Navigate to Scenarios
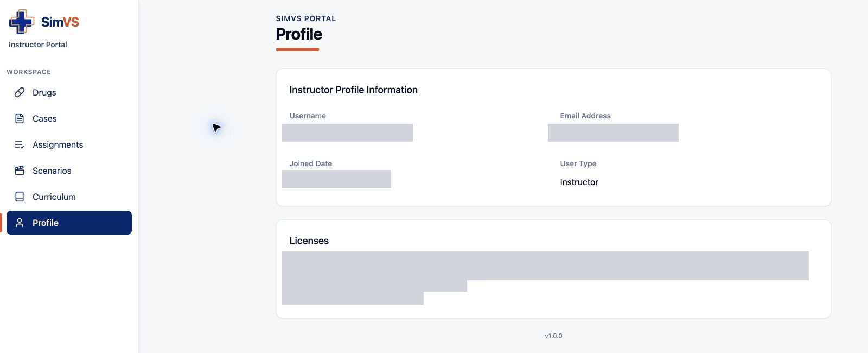This screenshot has height=353, width=868. click(69, 171)
